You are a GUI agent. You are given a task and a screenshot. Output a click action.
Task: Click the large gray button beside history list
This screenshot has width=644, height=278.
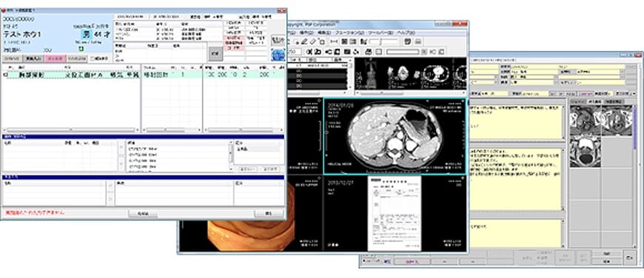[x=215, y=54]
